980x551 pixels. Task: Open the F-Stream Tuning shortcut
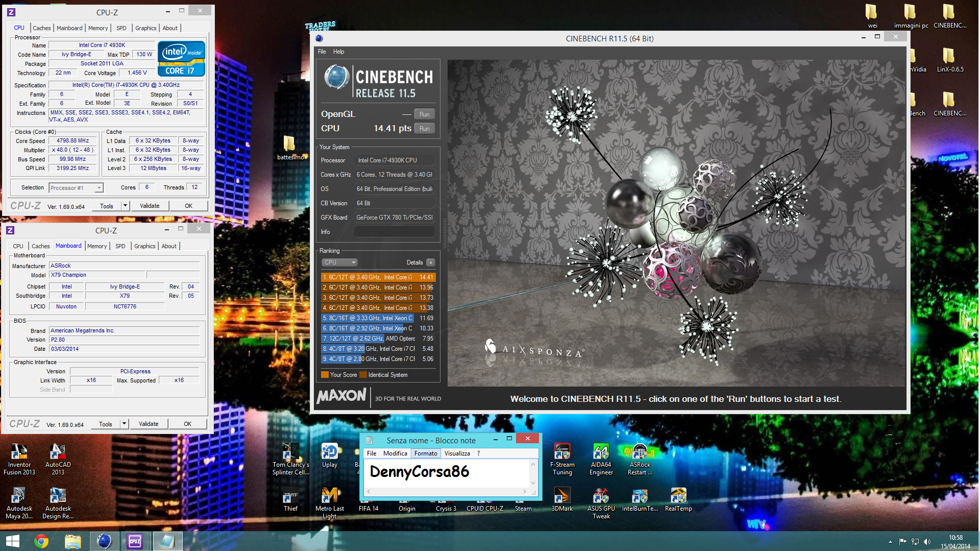pos(562,459)
